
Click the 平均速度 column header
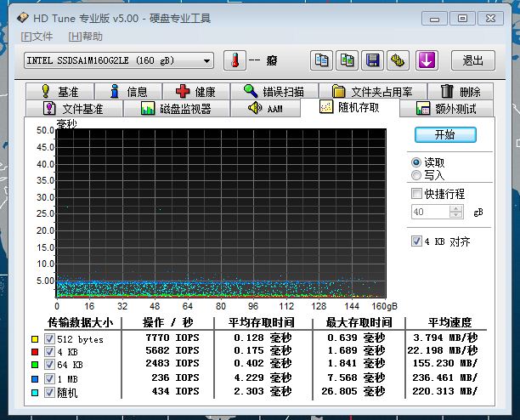tap(449, 322)
